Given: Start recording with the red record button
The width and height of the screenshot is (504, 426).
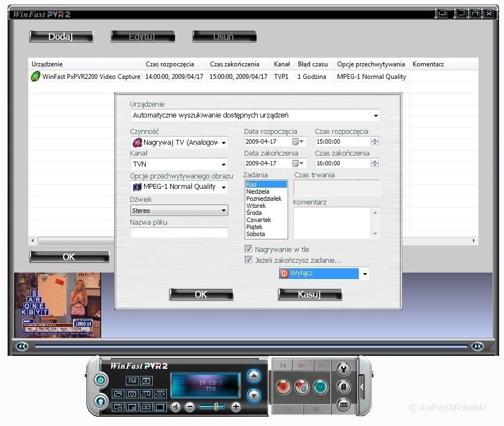Looking at the screenshot, I should pos(283,387).
